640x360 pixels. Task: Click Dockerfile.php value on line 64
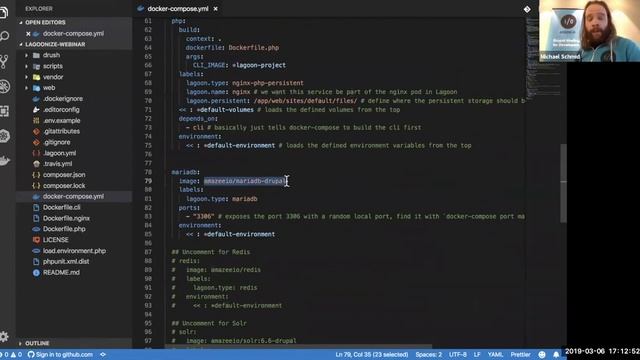(253, 48)
